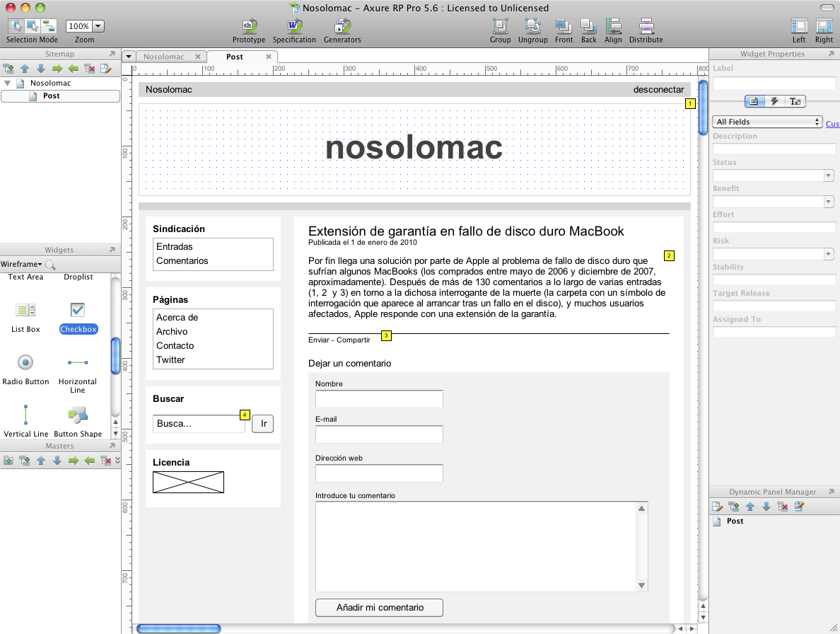The image size is (840, 634).
Task: Click the canvas vertical scrollbar thumb
Action: coord(703,107)
